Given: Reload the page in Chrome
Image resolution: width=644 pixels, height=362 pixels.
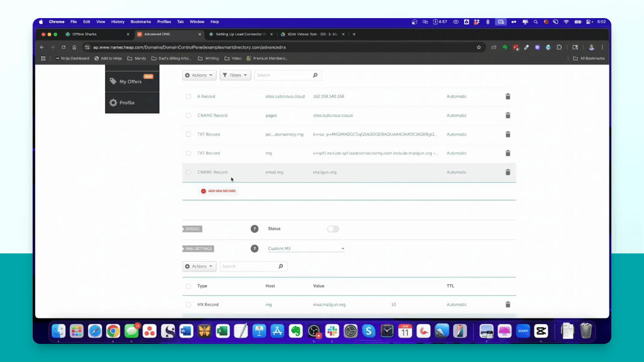Looking at the screenshot, I should (63, 47).
